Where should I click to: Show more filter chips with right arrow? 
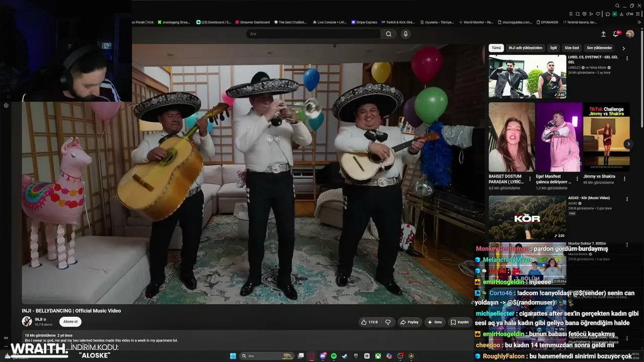tap(623, 48)
